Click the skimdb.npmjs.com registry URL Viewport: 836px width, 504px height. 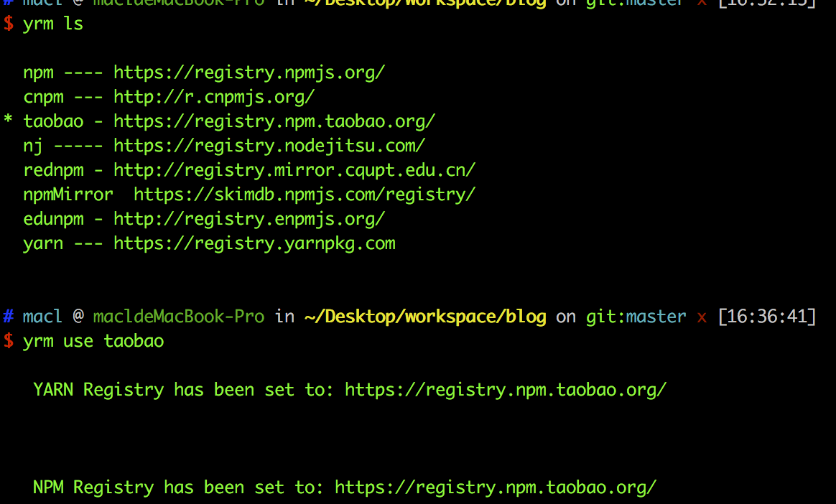[305, 195]
